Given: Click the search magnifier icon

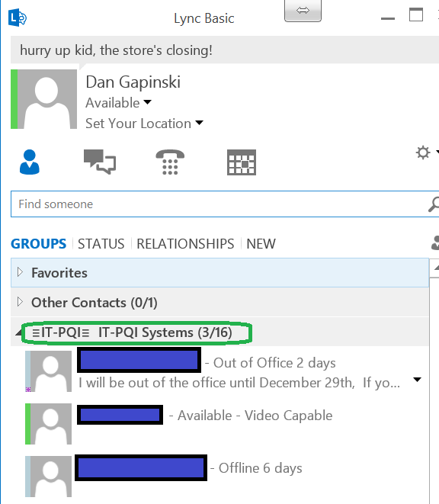Looking at the screenshot, I should click(x=434, y=204).
